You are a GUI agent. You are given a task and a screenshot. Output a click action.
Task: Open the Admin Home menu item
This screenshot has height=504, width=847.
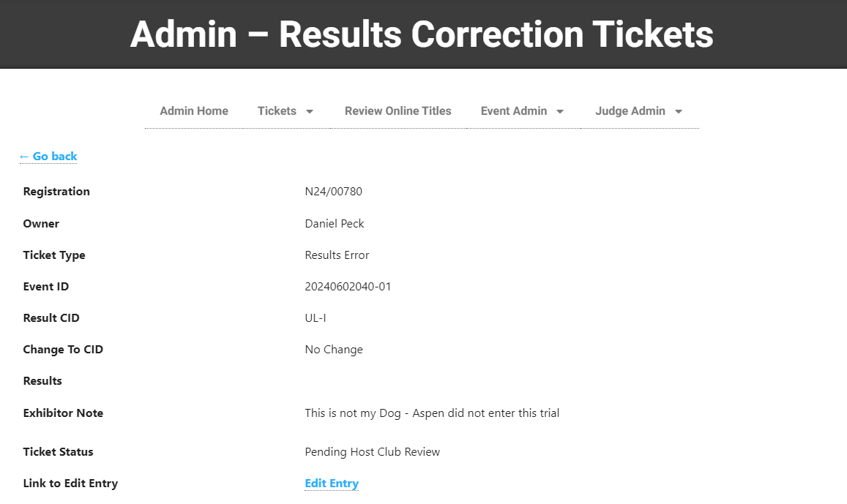tap(194, 111)
